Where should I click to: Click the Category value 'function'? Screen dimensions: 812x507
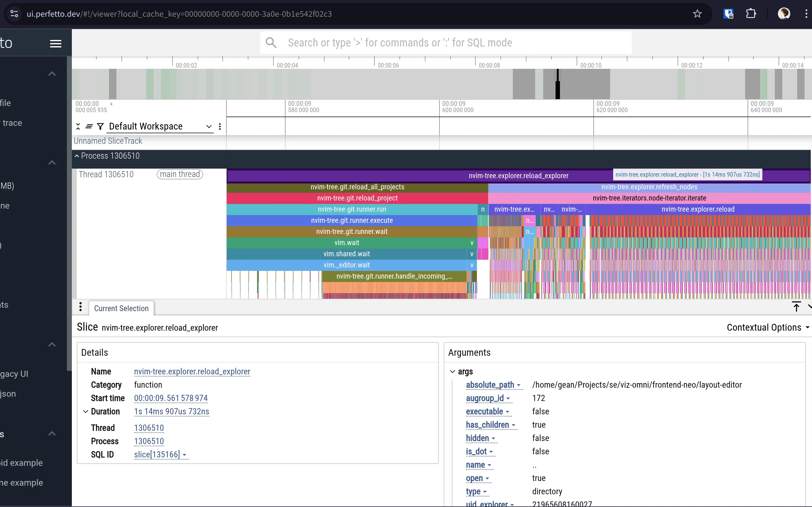(x=148, y=385)
